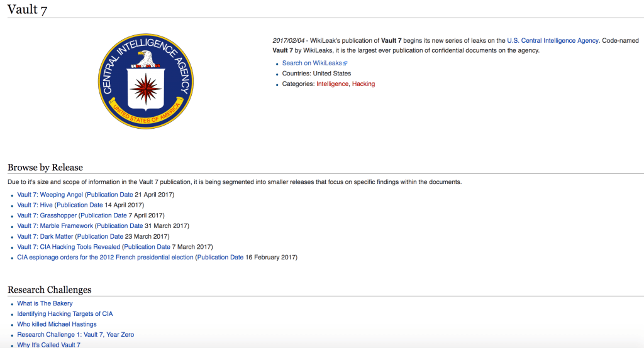Open Vault 7: Grasshopper release

point(47,215)
